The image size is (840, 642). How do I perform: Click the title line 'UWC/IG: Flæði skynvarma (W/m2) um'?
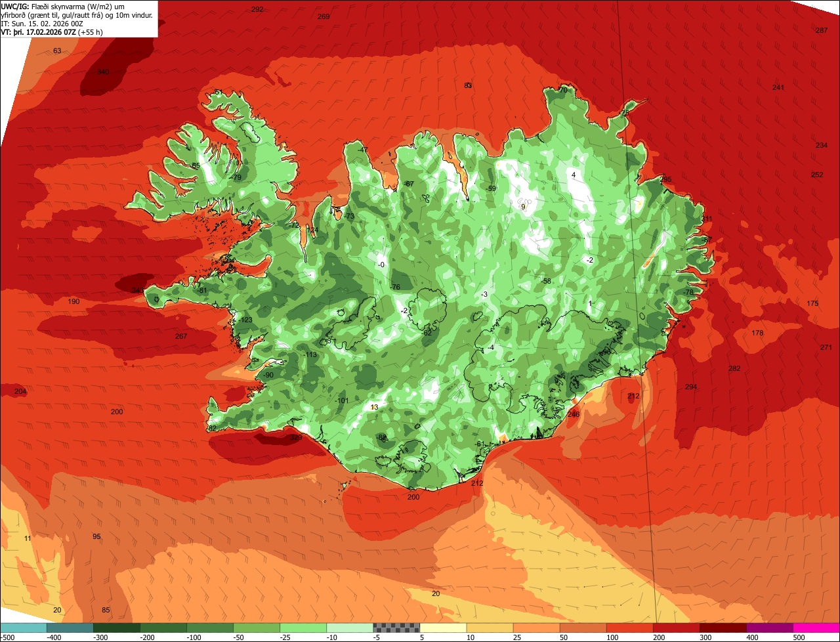[62, 6]
